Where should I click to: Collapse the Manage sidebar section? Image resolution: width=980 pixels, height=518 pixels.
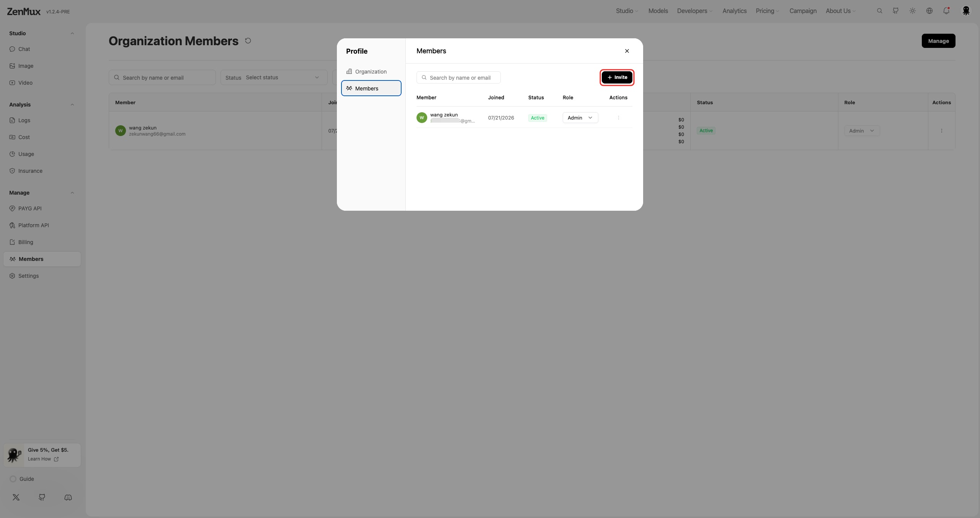tap(72, 193)
